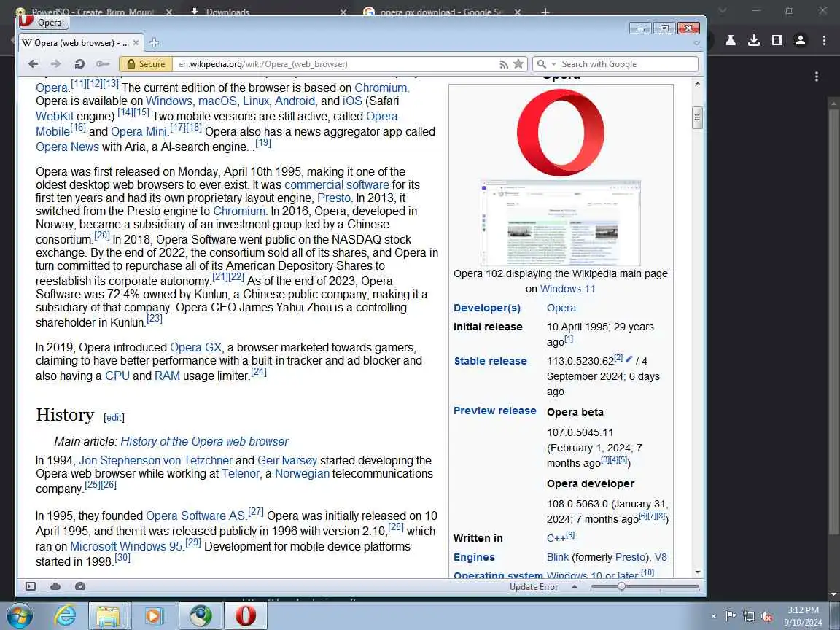Open Windows Explorer folder on the taskbar
840x630 pixels.
coord(108,615)
